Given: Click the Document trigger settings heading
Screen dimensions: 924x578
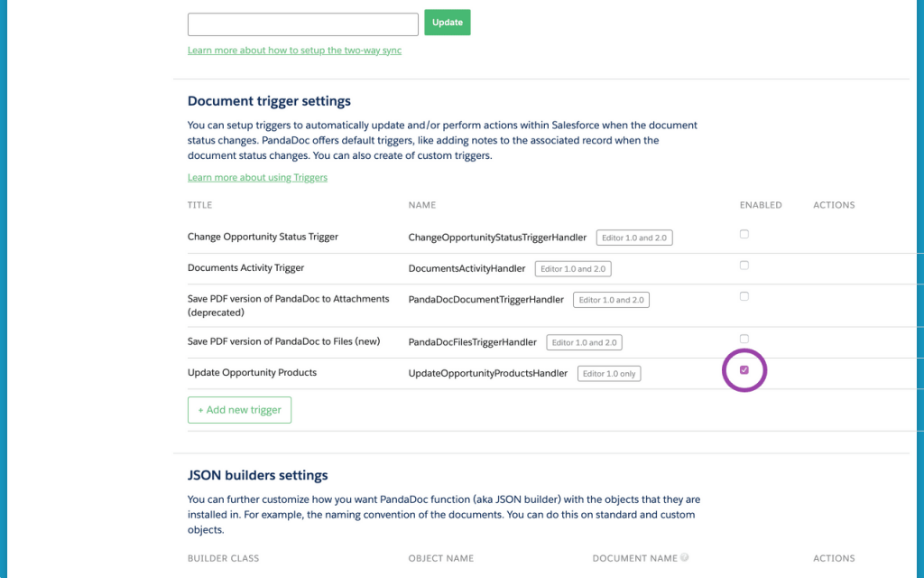Looking at the screenshot, I should (269, 101).
